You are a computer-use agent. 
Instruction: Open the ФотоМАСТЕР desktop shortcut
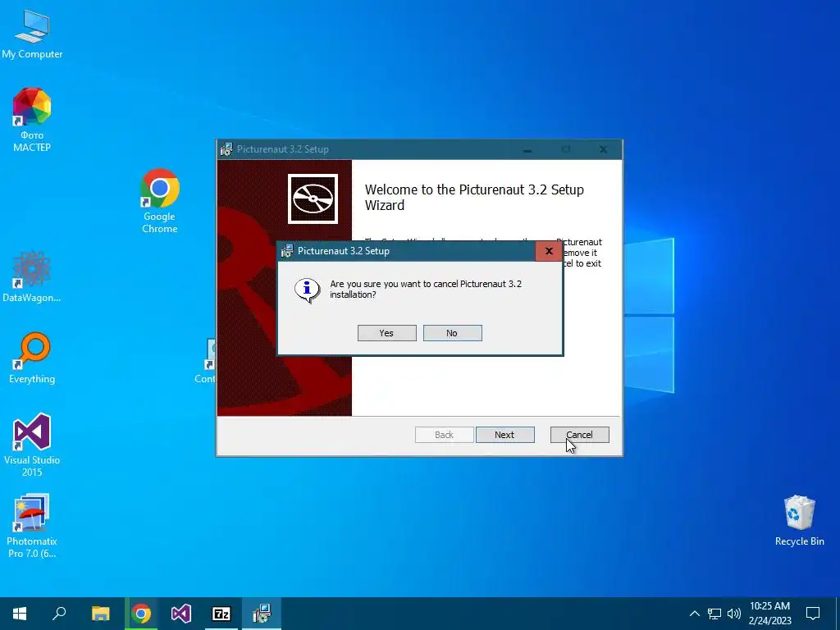pos(32,120)
